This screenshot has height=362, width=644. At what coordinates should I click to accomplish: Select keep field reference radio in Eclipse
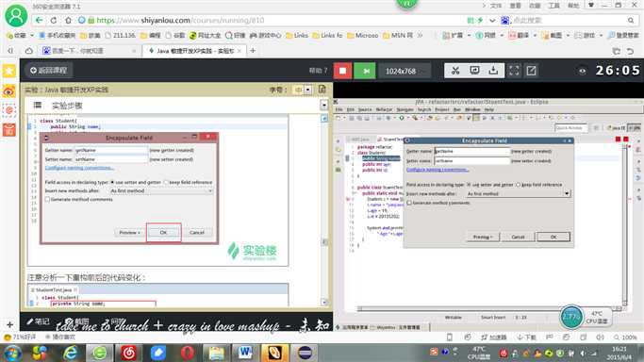click(518, 185)
